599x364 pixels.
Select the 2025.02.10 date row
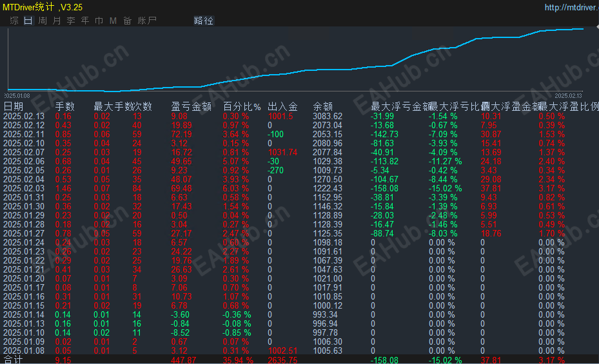(24, 144)
